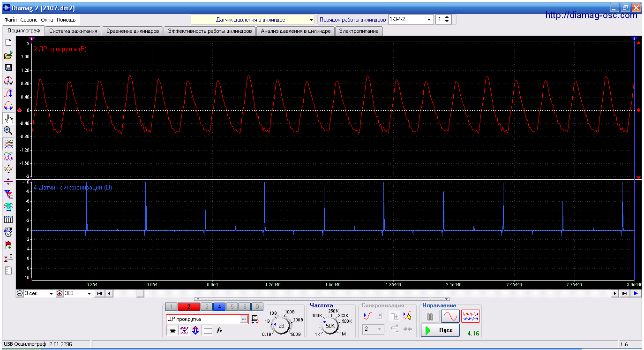Click the vertical position arrows icon

tap(196, 330)
